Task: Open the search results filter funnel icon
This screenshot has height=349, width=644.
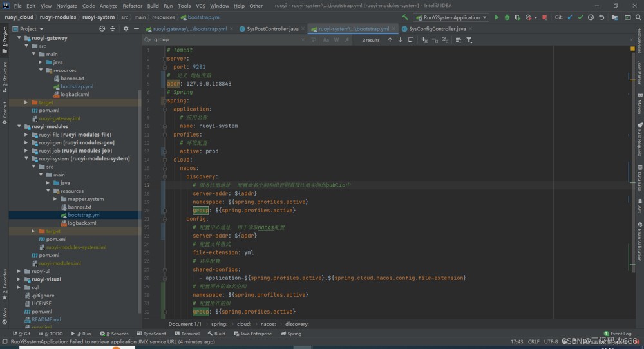Action: pyautogui.click(x=469, y=40)
